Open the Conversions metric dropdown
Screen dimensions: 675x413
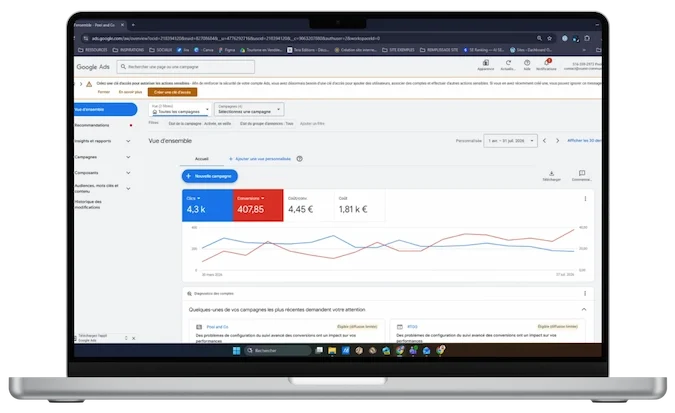coord(251,199)
